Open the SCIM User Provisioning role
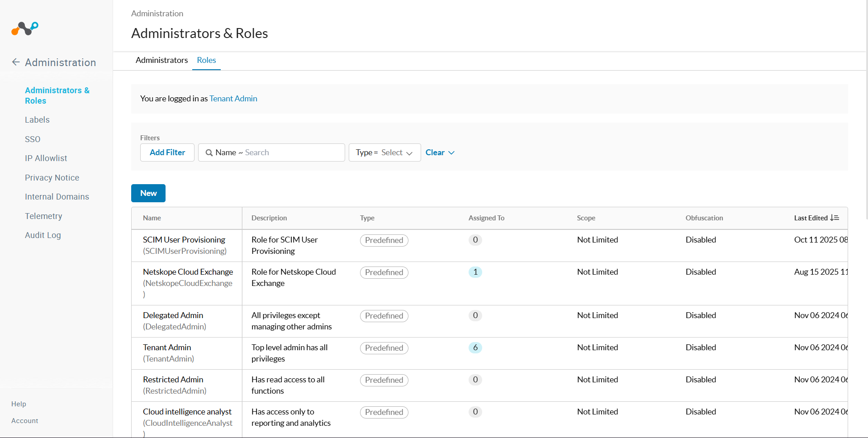868x438 pixels. point(184,239)
